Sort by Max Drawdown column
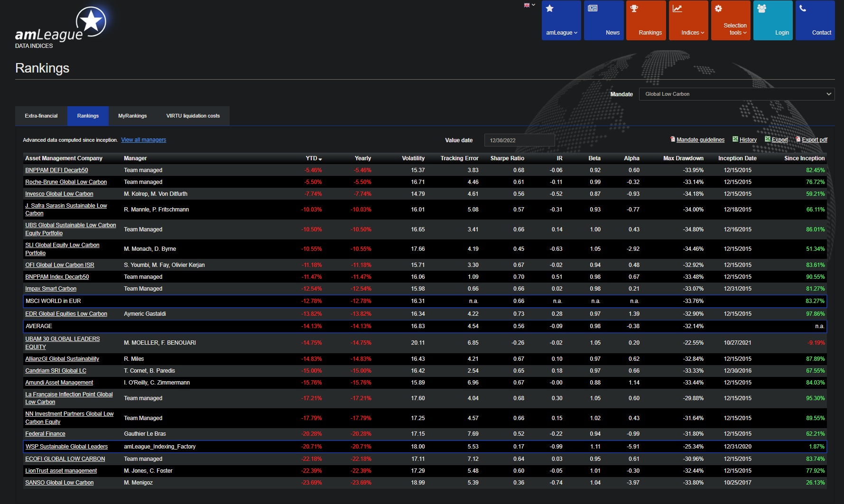 (683, 158)
